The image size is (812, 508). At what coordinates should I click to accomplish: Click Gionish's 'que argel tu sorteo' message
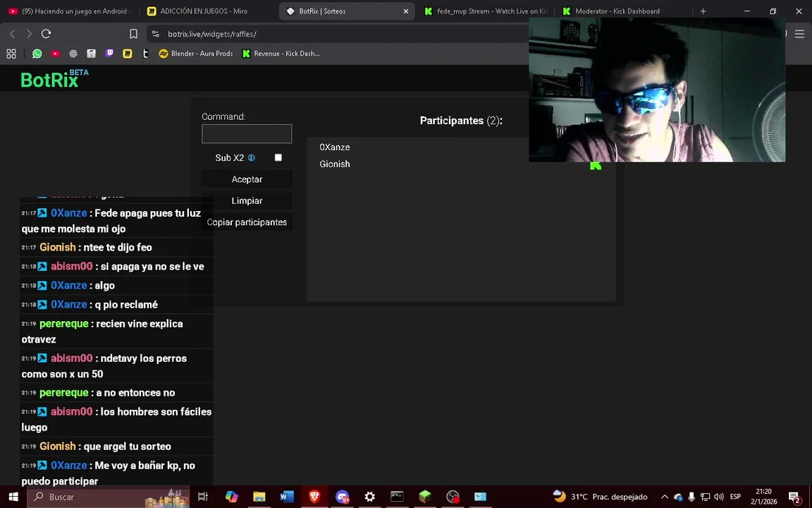pyautogui.click(x=116, y=447)
